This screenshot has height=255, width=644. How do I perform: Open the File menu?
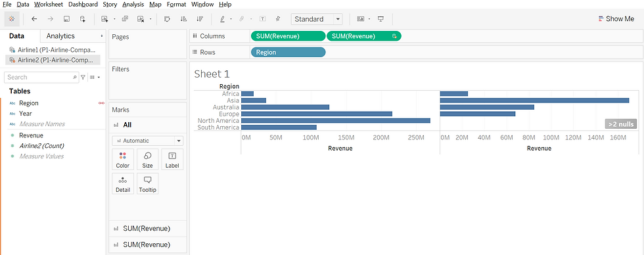[x=7, y=5]
